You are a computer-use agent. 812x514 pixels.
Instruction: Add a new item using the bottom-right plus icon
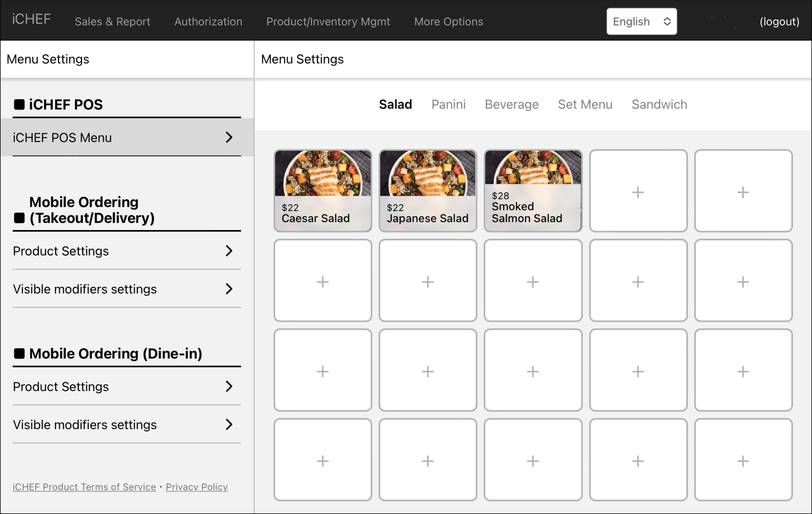(x=743, y=460)
